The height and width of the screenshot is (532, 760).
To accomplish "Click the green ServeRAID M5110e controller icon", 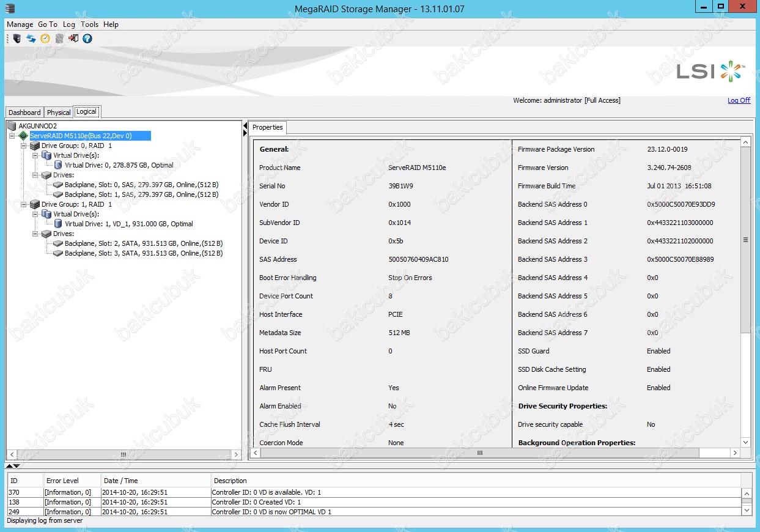I will (24, 136).
